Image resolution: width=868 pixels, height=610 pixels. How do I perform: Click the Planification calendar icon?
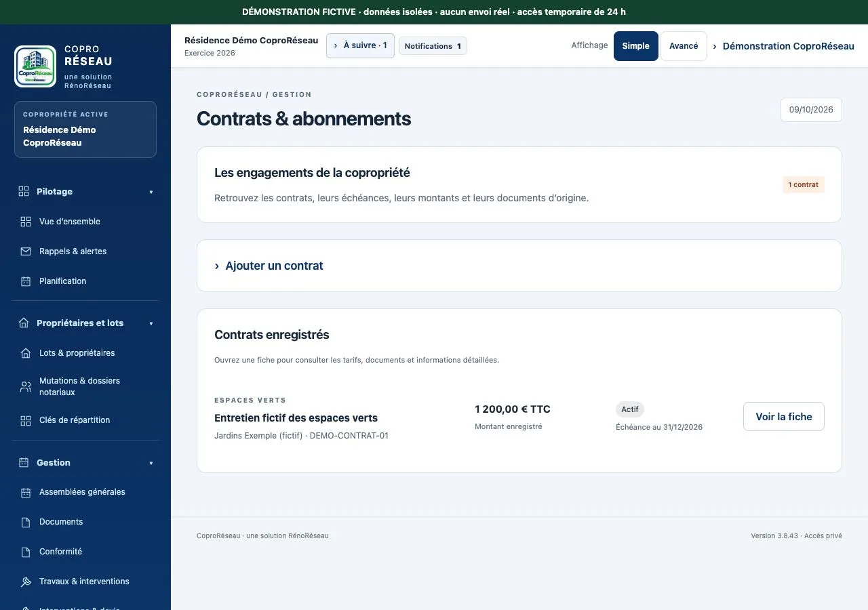pos(26,281)
